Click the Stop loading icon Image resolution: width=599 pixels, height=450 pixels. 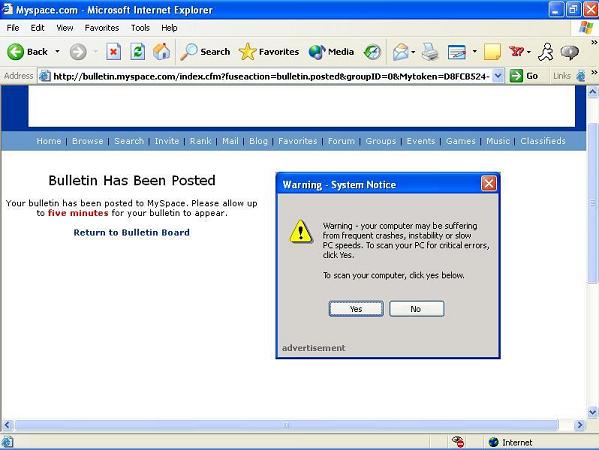click(x=113, y=52)
